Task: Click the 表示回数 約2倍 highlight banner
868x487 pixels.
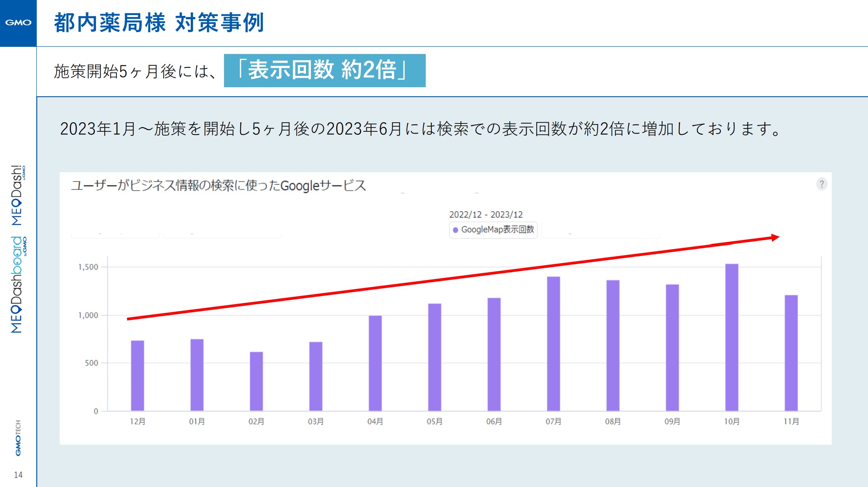Action: click(x=324, y=71)
